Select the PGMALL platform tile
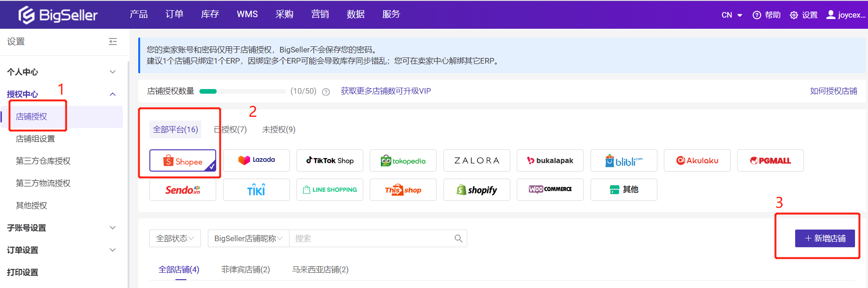This screenshot has width=868, height=288. 771,160
